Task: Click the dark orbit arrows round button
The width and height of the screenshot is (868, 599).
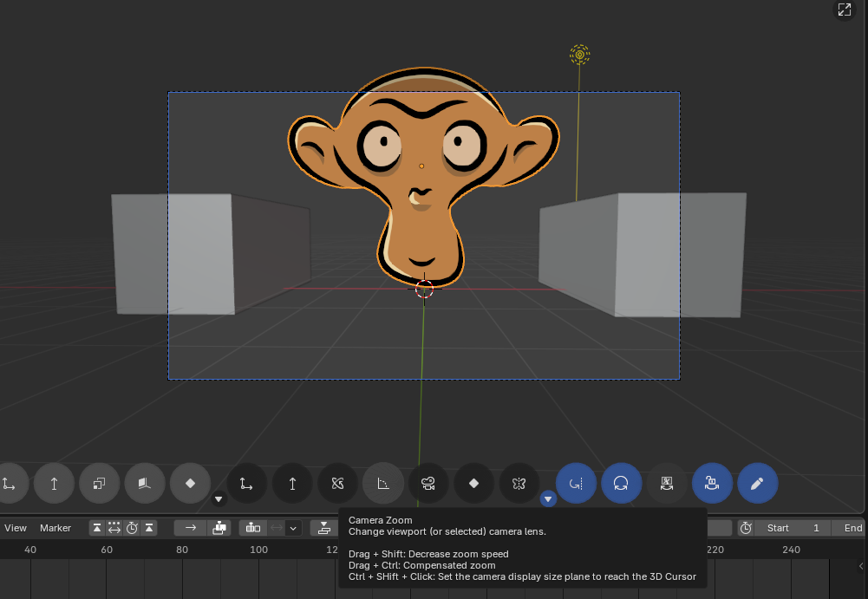Action: click(x=337, y=484)
